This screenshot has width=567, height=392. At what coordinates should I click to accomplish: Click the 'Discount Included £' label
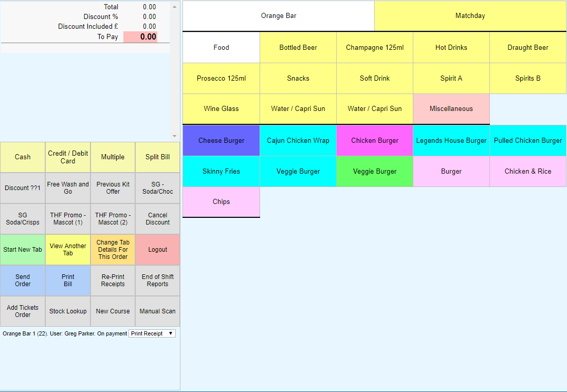88,26
